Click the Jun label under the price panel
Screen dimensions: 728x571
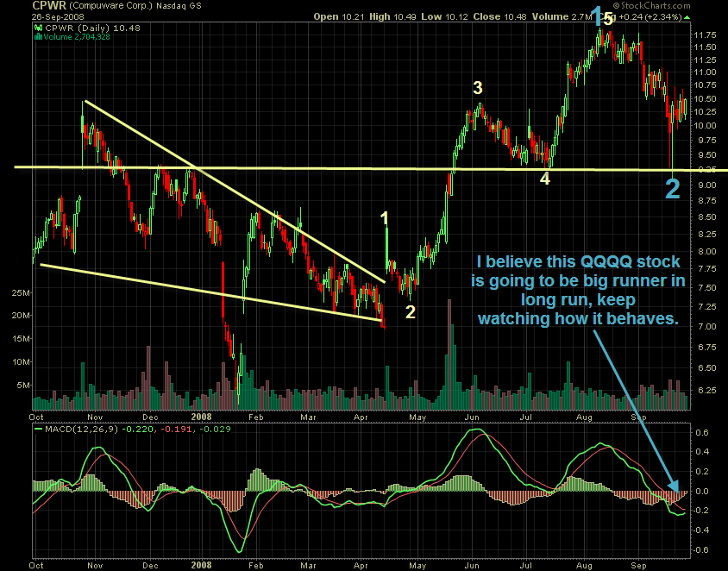tap(472, 417)
